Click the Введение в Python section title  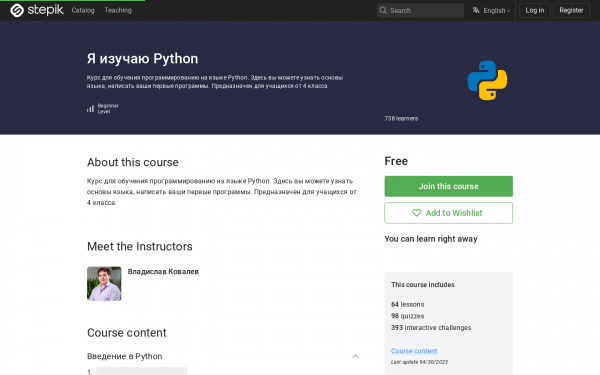coord(125,356)
